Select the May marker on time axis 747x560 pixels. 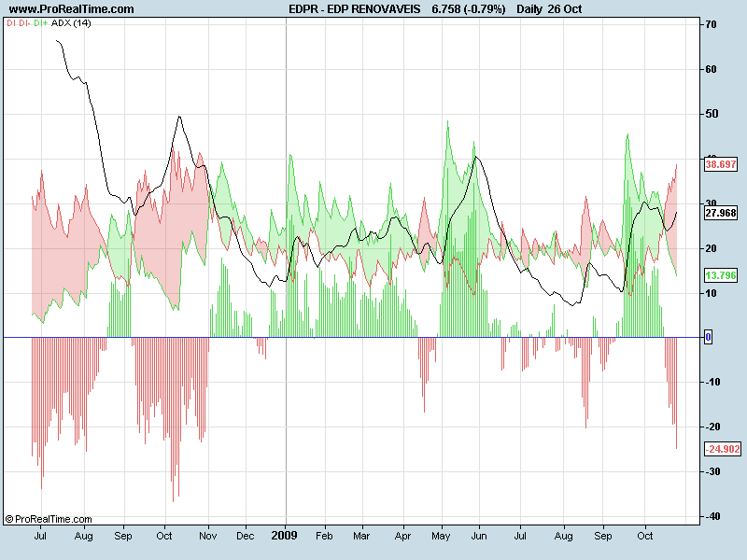(x=442, y=537)
